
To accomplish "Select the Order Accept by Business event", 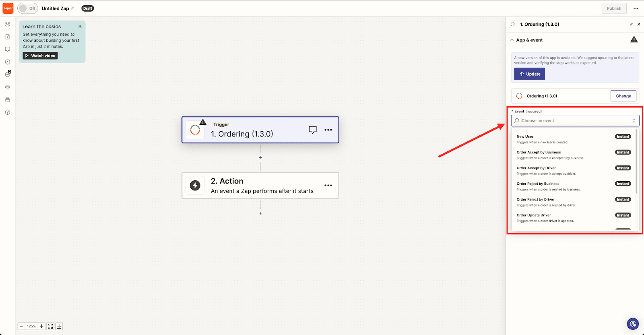I will click(x=574, y=155).
